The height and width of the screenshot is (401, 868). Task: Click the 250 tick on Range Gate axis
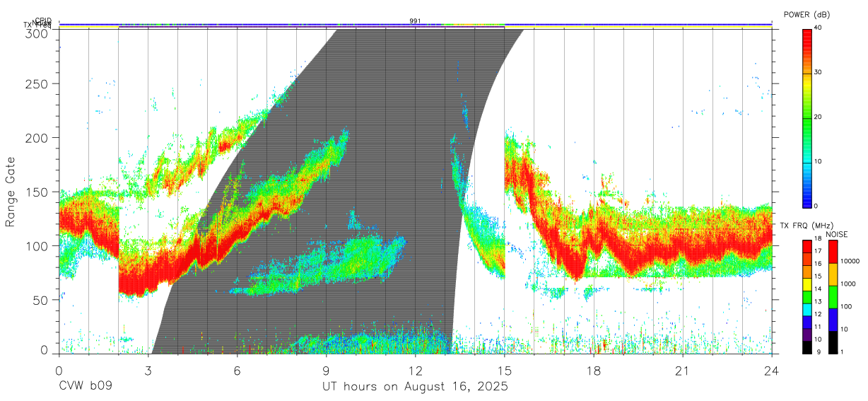click(x=36, y=83)
